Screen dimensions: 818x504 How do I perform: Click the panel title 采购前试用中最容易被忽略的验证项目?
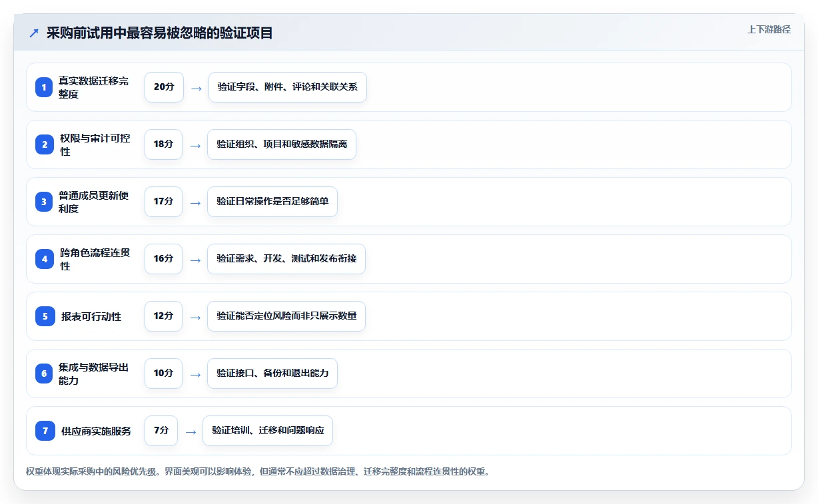[160, 33]
